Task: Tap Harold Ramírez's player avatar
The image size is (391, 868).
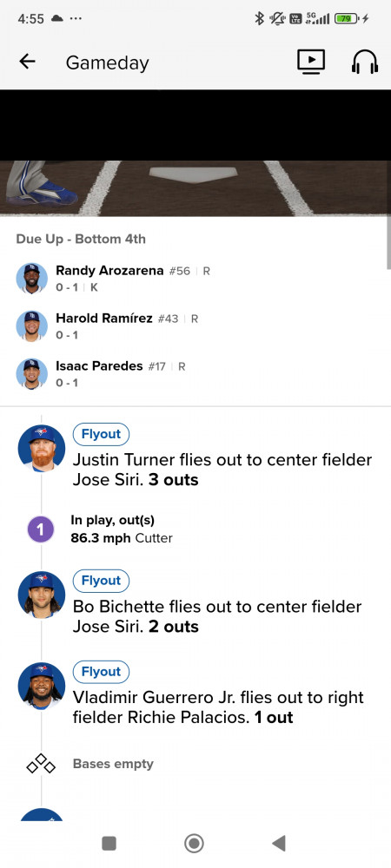Action: click(x=31, y=326)
